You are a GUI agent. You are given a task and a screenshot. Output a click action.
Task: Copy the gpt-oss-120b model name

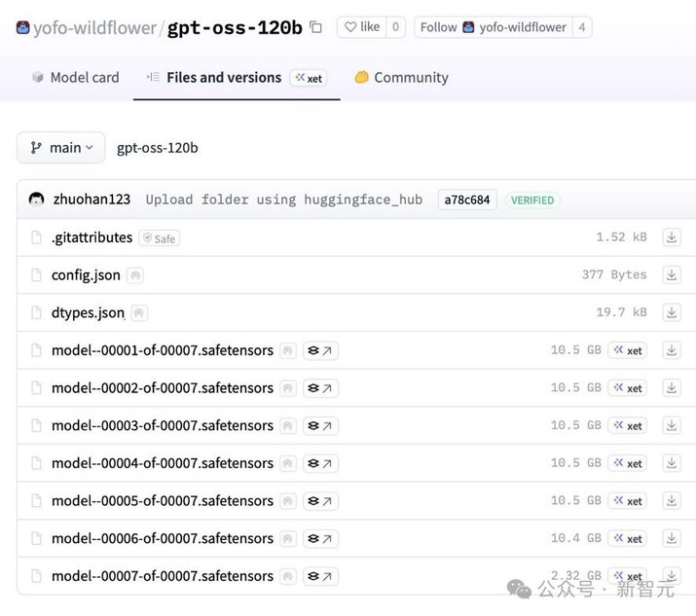click(x=315, y=27)
